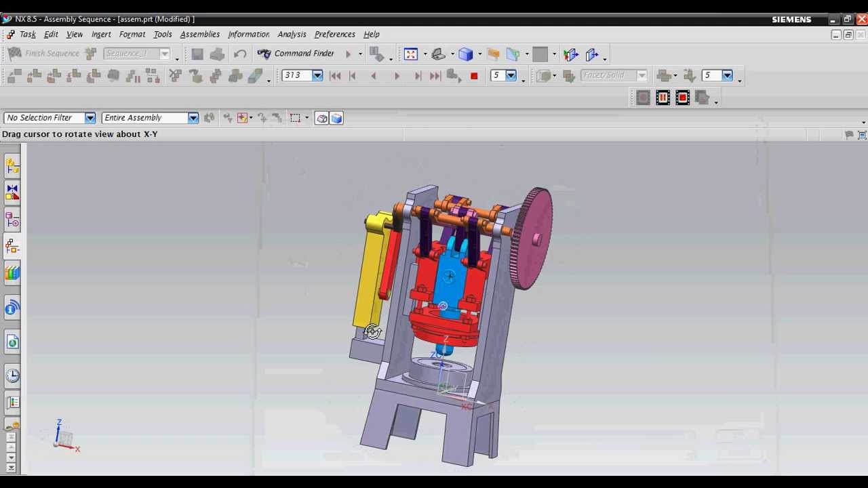
Task: Click the Stop movie filmstrip icon
Action: pyautogui.click(x=682, y=98)
